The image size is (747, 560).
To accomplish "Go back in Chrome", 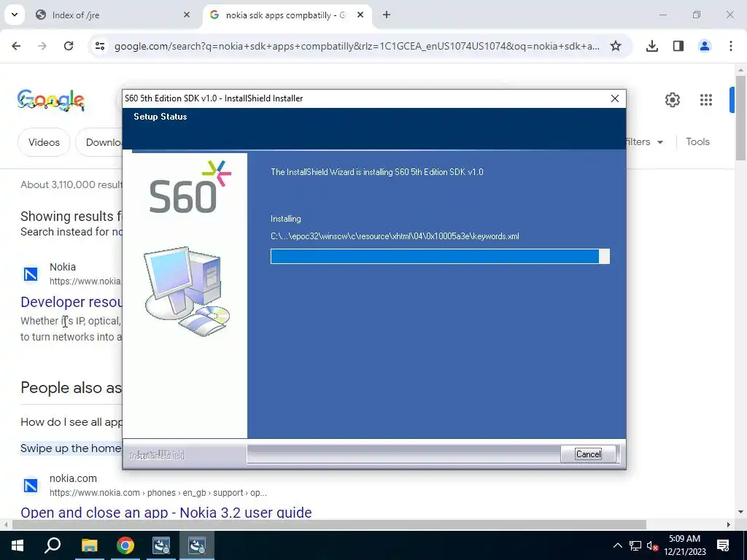I will [16, 46].
